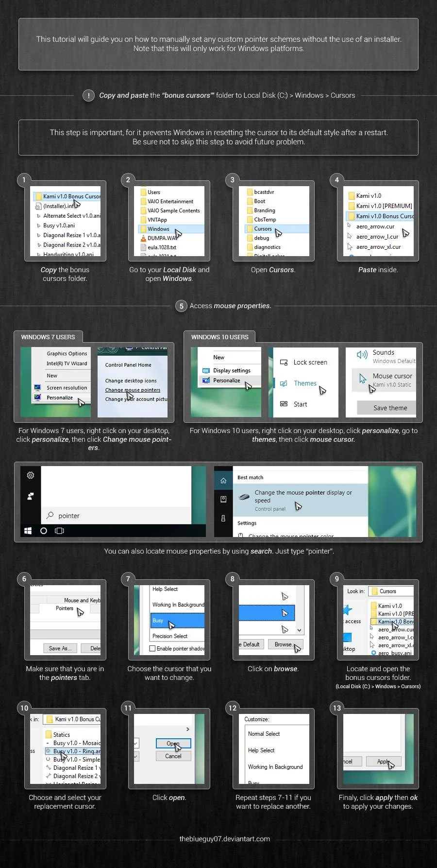The height and width of the screenshot is (868, 437).
Task: Click the right chevron above the Open button
Action: click(188, 729)
